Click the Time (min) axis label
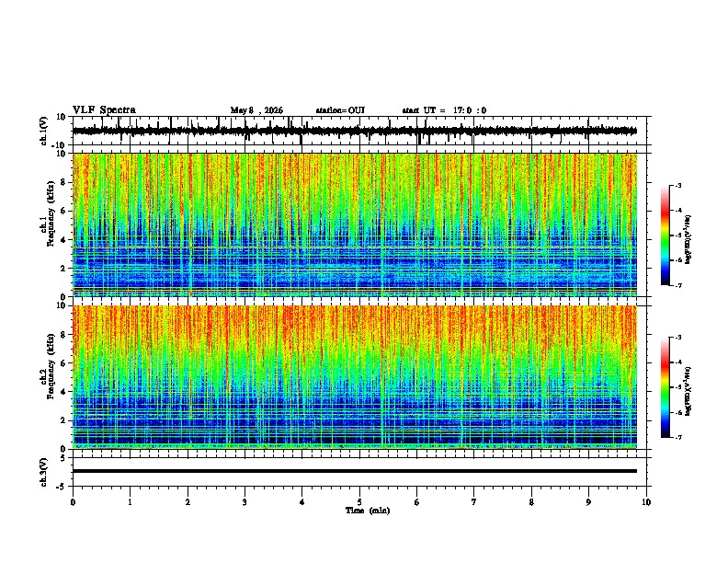Image resolution: width=728 pixels, height=563 pixels. coord(368,511)
